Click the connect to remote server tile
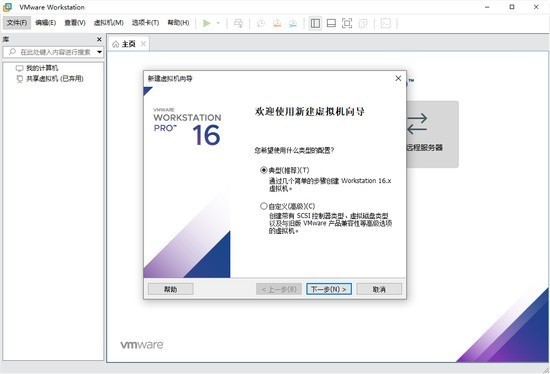The height and width of the screenshot is (374, 550). [x=432, y=134]
